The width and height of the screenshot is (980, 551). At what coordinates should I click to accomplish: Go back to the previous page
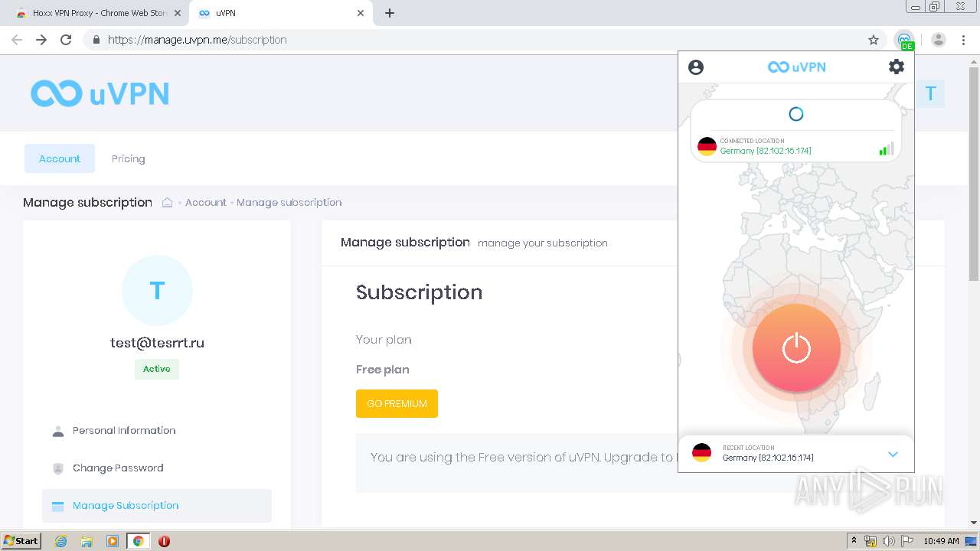pyautogui.click(x=17, y=40)
